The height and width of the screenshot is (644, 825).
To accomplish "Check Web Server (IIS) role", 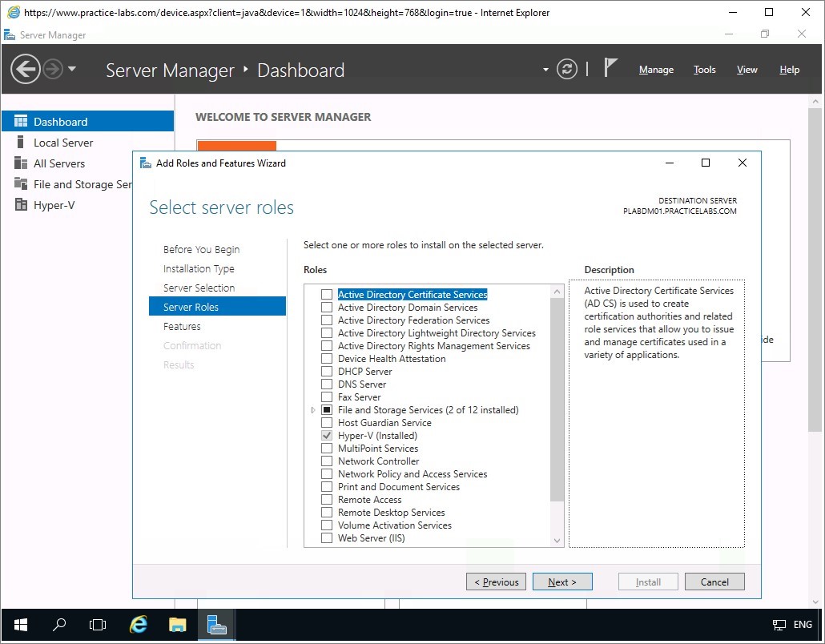I will (x=327, y=537).
